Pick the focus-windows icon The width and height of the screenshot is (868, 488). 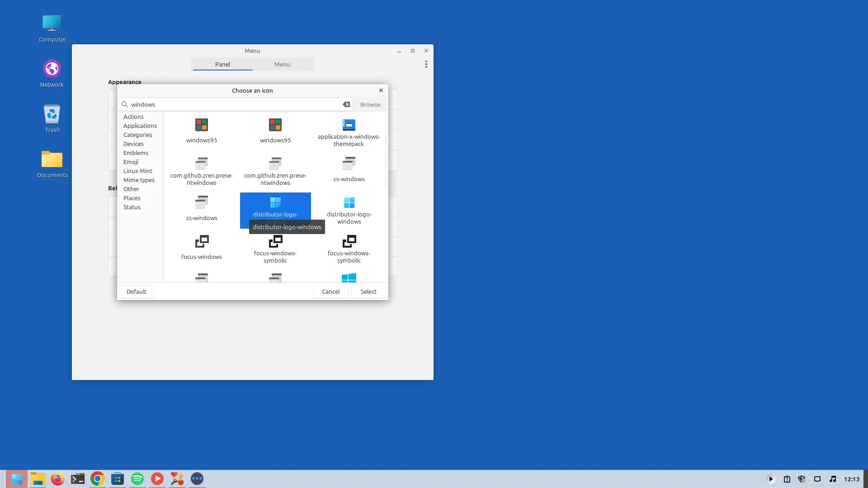click(x=202, y=248)
